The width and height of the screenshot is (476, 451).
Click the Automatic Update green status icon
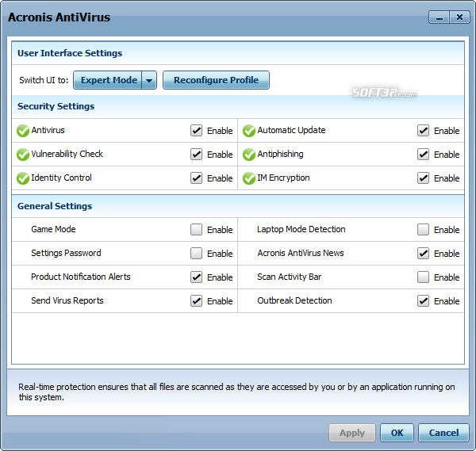click(249, 131)
